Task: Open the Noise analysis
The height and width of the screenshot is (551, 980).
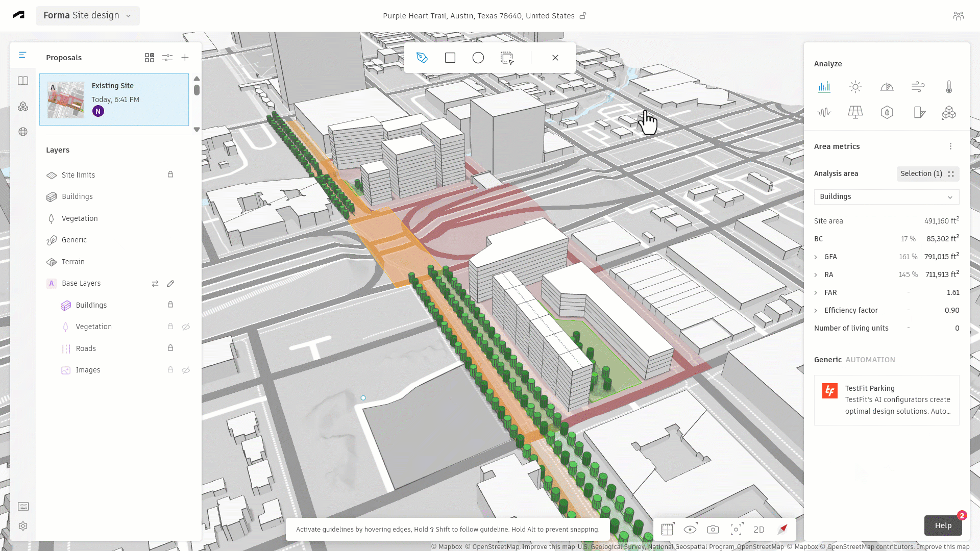Action: [824, 112]
